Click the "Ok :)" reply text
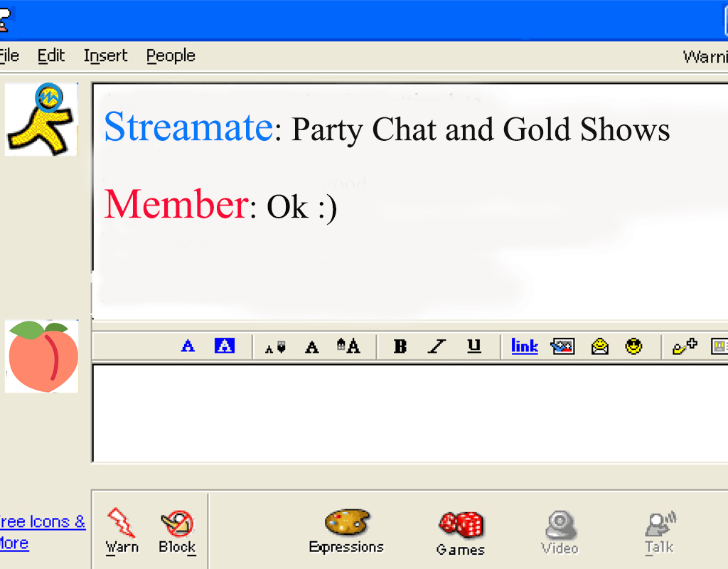The height and width of the screenshot is (569, 728). [x=301, y=207]
